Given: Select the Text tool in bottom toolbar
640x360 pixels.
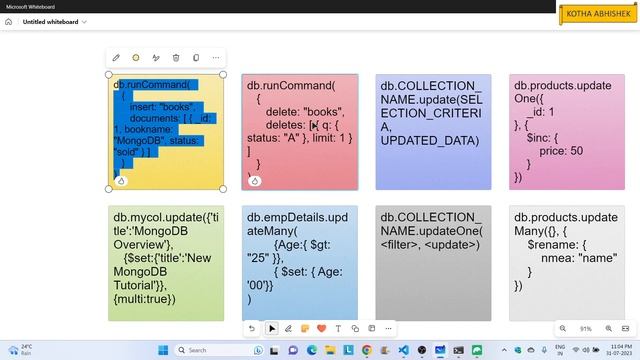Looking at the screenshot, I should click(x=338, y=329).
